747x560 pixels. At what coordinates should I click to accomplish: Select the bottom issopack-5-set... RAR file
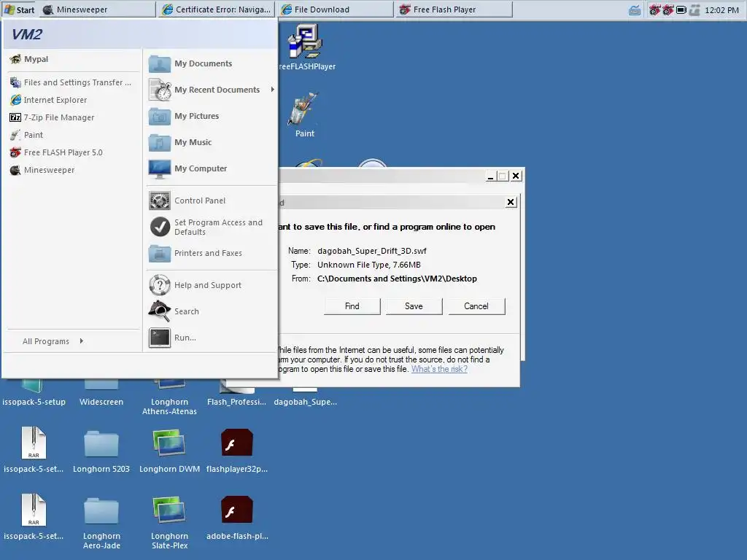[x=34, y=518]
